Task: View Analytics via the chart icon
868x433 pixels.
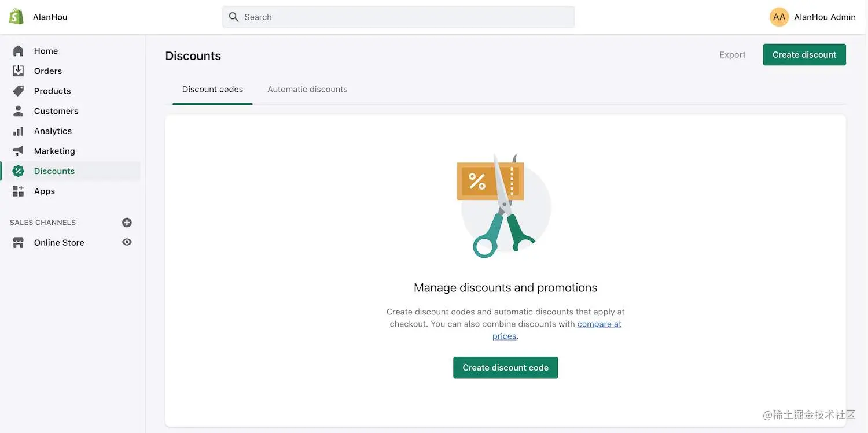Action: click(18, 130)
